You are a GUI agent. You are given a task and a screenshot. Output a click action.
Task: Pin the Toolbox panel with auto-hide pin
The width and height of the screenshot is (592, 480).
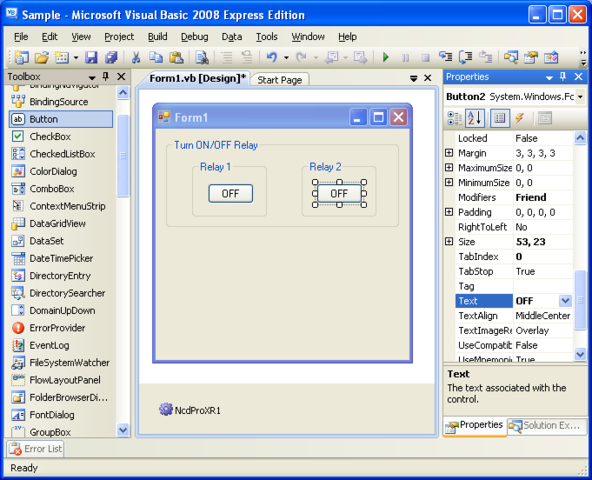(106, 77)
